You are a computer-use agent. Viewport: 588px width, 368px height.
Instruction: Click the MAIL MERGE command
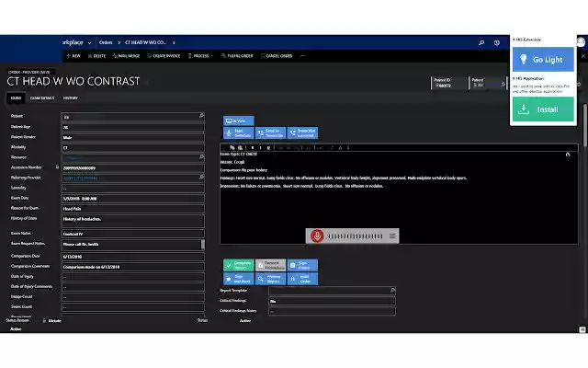(x=126, y=55)
